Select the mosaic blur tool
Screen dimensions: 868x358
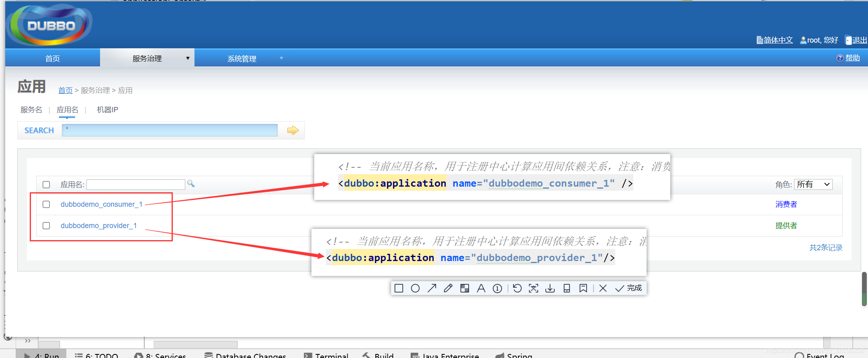pyautogui.click(x=465, y=288)
